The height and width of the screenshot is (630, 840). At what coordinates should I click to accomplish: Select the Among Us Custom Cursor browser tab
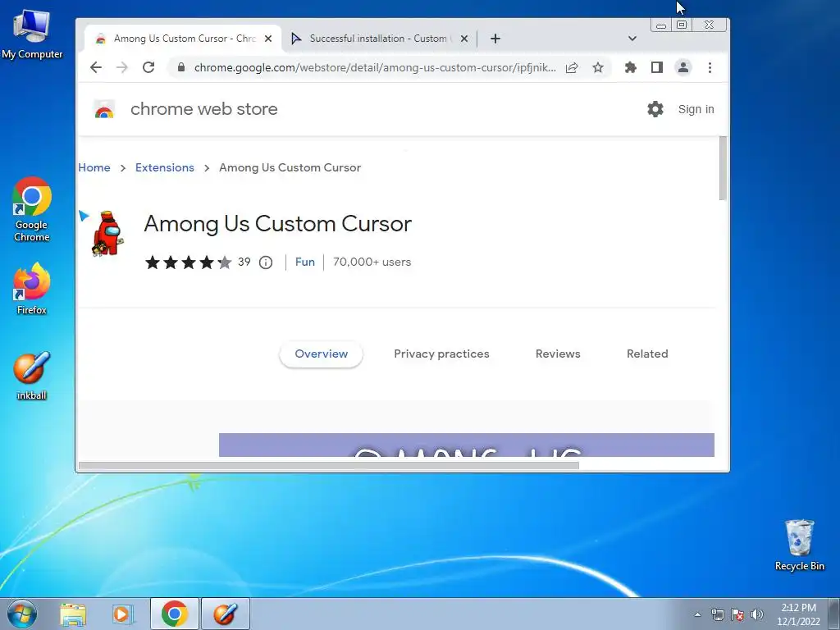pyautogui.click(x=183, y=39)
